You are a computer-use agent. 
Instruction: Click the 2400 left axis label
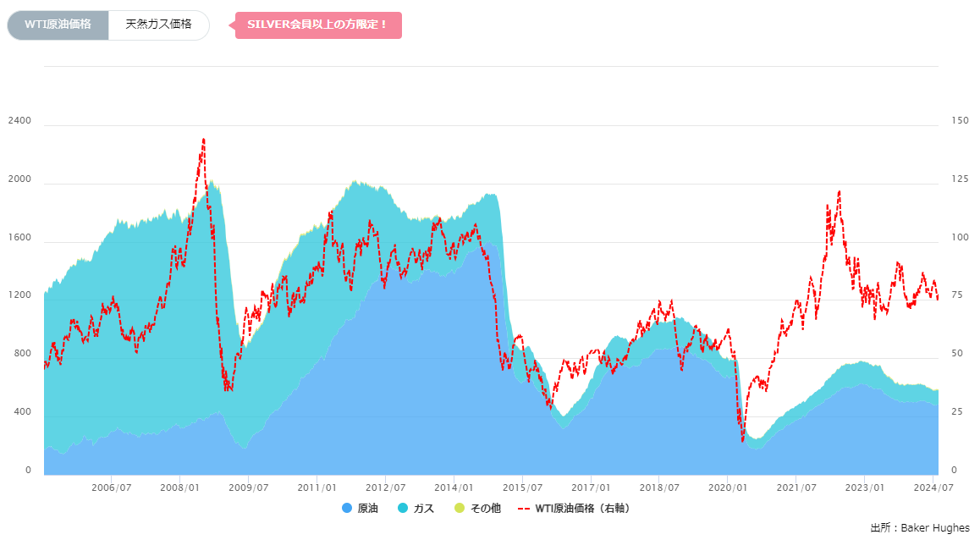click(19, 121)
